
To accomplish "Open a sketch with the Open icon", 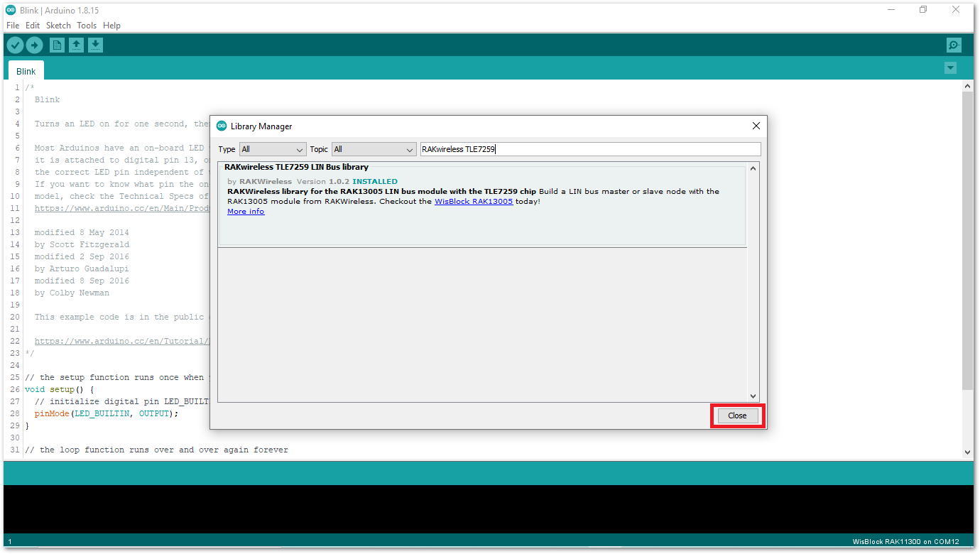I will (76, 45).
